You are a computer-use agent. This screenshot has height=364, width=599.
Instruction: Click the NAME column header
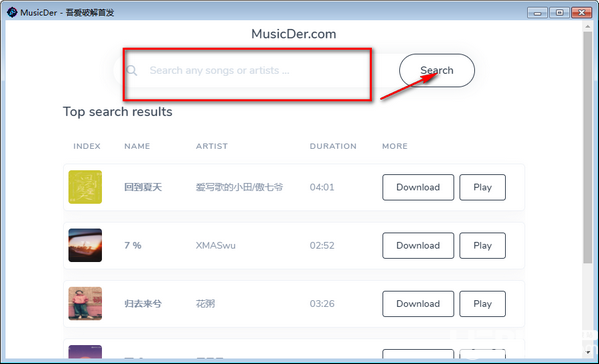137,146
